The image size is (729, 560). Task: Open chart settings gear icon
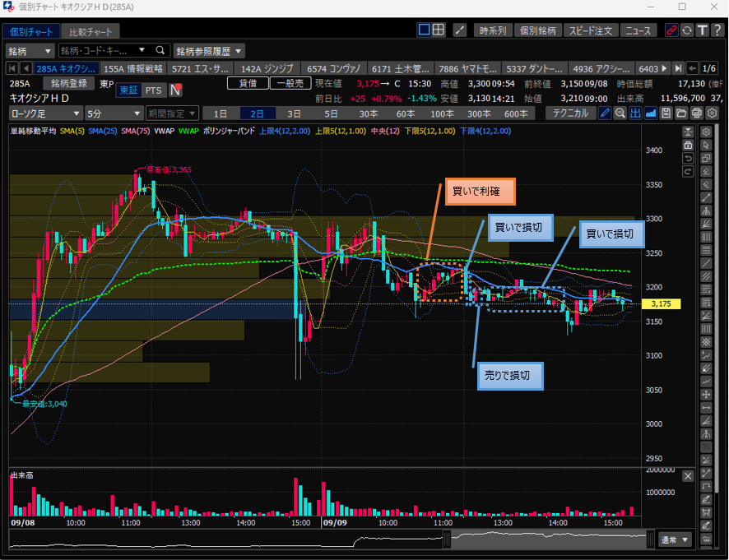click(x=713, y=113)
